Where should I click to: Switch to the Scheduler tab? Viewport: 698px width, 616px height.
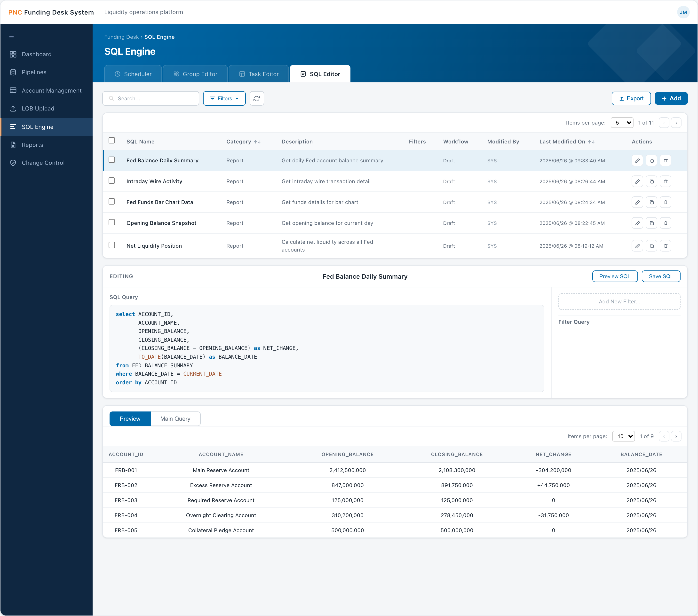coord(133,74)
